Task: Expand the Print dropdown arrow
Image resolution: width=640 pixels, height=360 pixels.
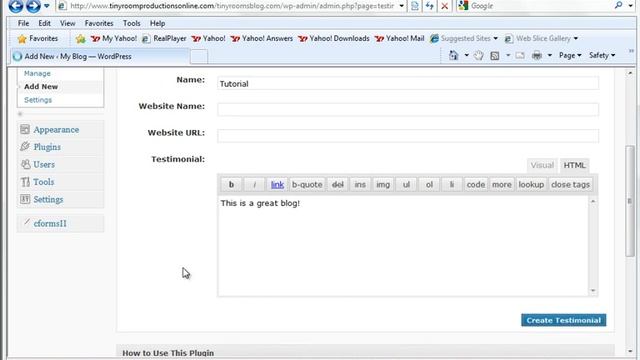Action: pos(549,55)
